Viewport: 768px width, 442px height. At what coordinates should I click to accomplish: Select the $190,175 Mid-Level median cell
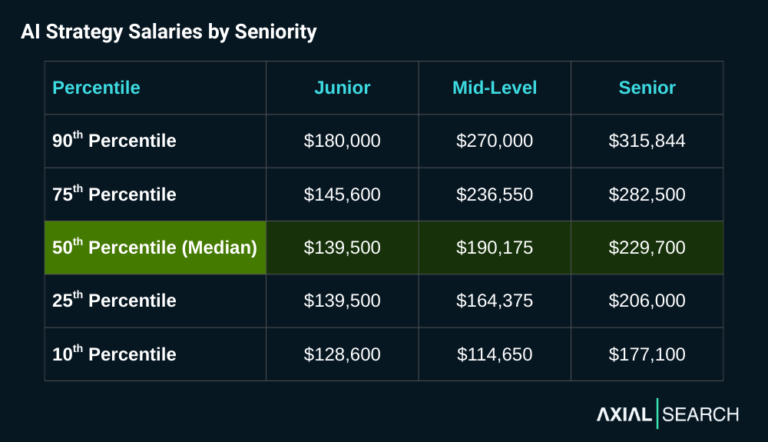coord(494,247)
